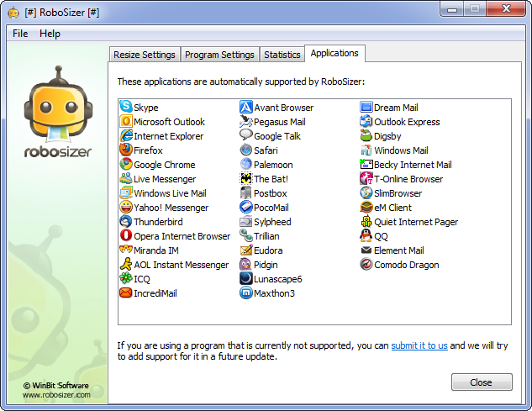
Task: Select the Windows Live Mail entry
Action: click(169, 193)
